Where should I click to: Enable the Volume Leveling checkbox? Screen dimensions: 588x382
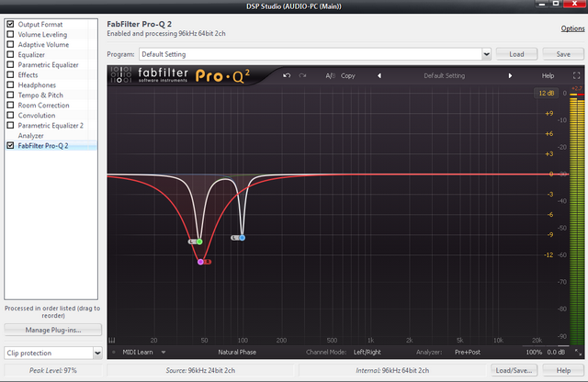[x=10, y=34]
